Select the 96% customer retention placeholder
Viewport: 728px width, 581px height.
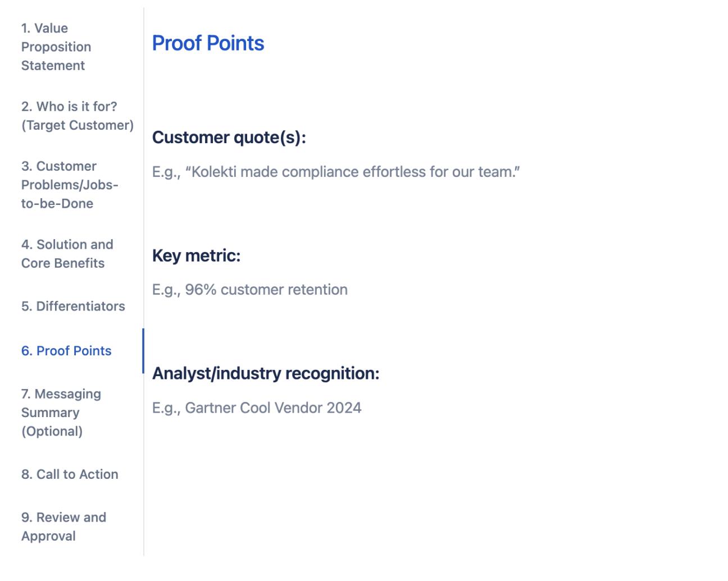coord(251,290)
